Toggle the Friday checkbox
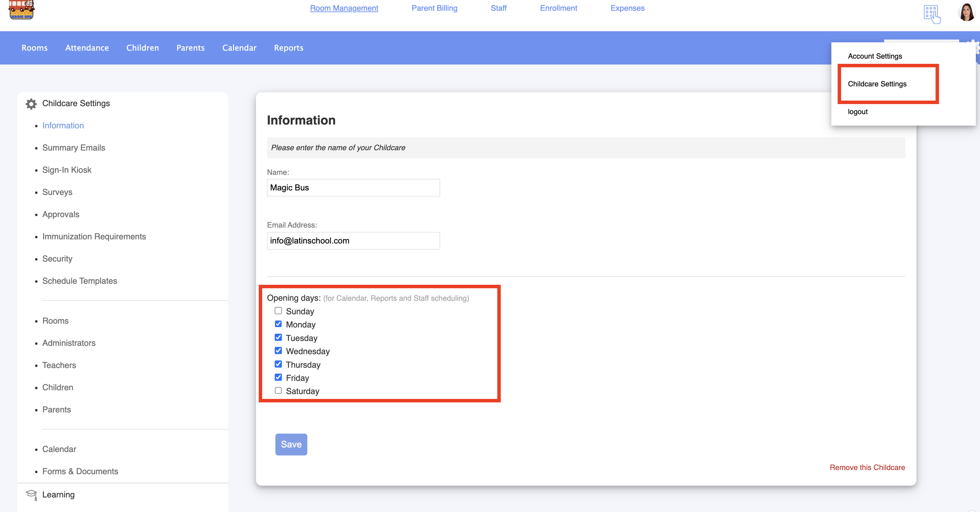Viewport: 980px width, 512px height. (x=278, y=377)
